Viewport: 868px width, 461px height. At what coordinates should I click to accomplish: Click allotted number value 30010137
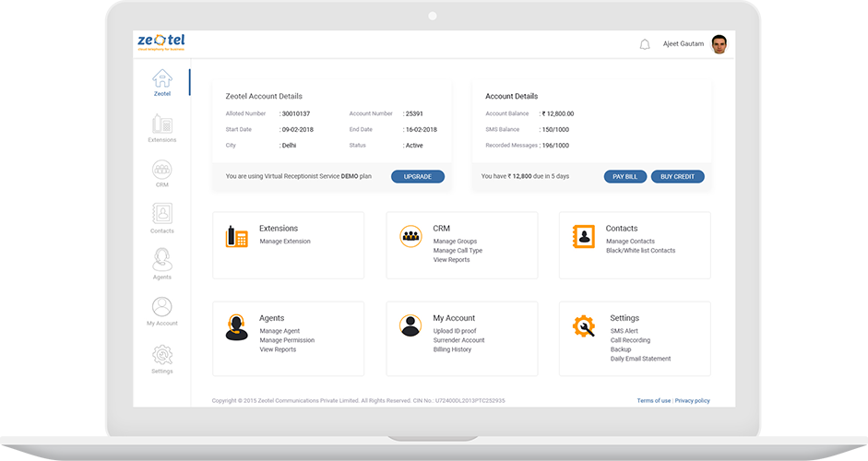[296, 114]
